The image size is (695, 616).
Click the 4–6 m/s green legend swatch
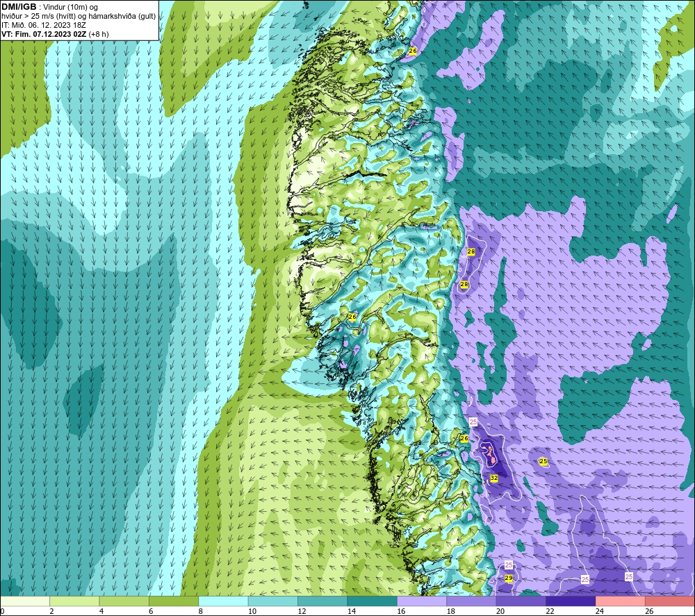124,601
